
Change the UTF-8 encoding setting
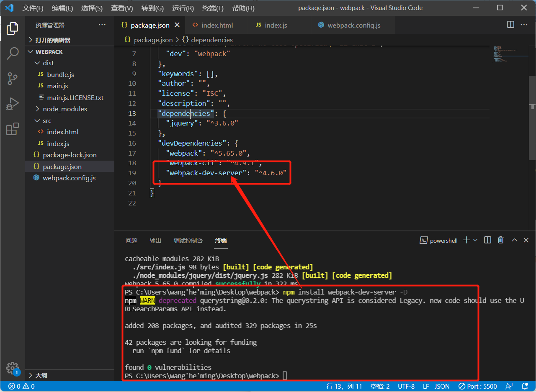[406, 387]
